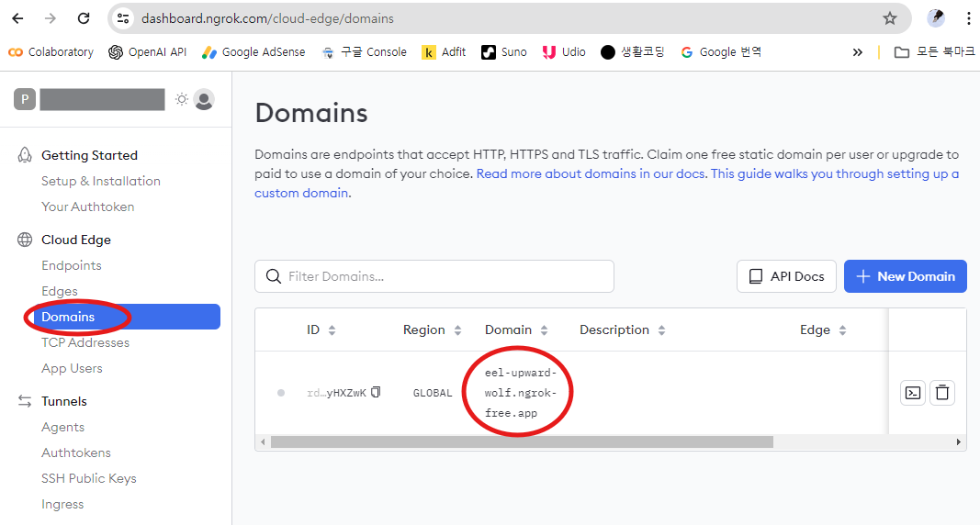Click the domain ID rd…yHXZwK text

(336, 393)
